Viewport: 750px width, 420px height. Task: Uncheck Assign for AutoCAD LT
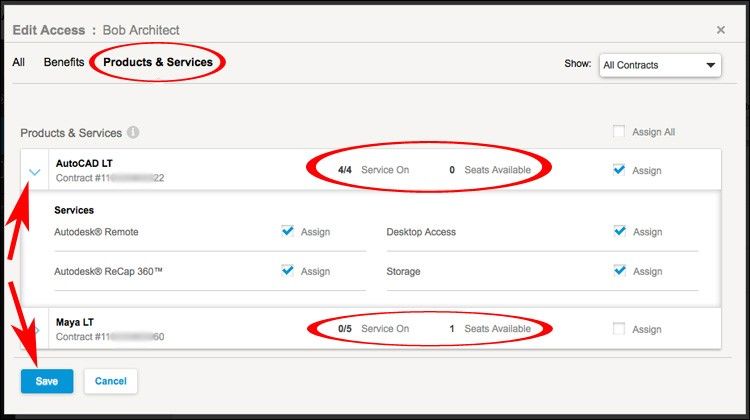(x=619, y=170)
